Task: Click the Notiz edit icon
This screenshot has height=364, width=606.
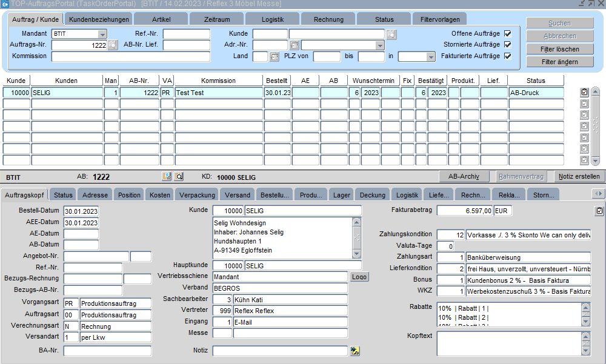Action: click(355, 351)
